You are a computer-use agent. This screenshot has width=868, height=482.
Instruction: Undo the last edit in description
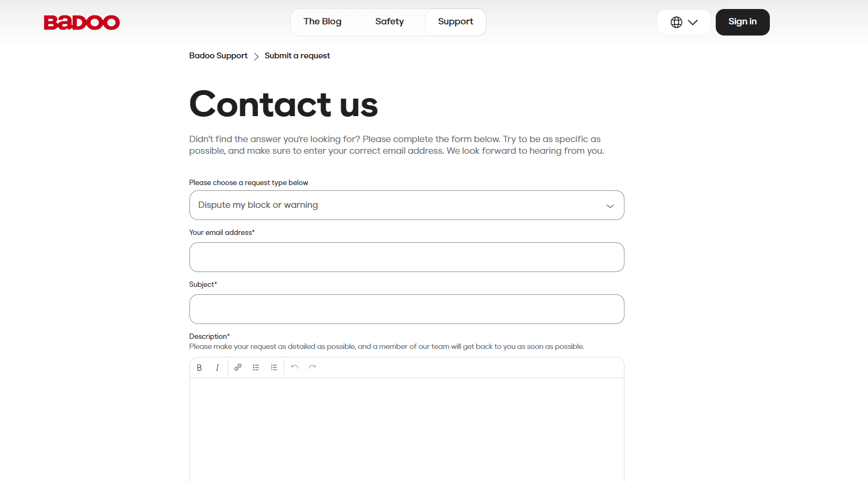coord(295,367)
